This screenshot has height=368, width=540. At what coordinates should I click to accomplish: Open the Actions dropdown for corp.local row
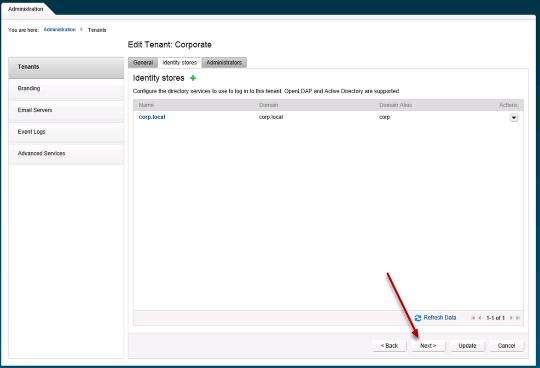513,118
